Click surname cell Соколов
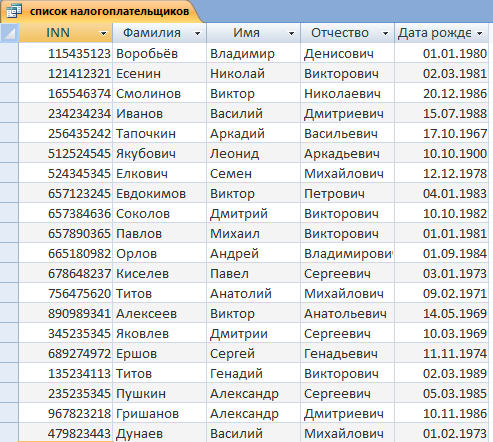Image resolution: width=493 pixels, height=442 pixels. 160,213
